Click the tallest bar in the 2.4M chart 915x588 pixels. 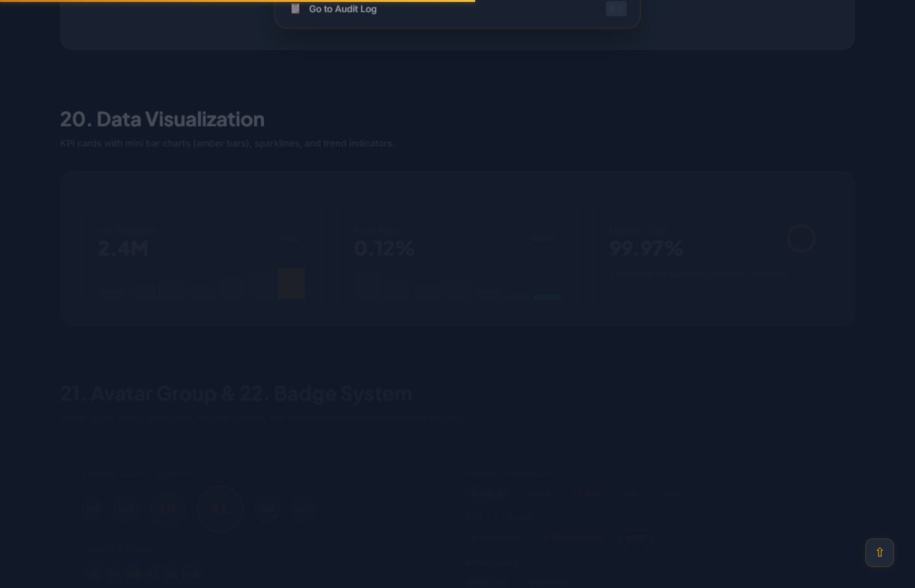pos(291,284)
